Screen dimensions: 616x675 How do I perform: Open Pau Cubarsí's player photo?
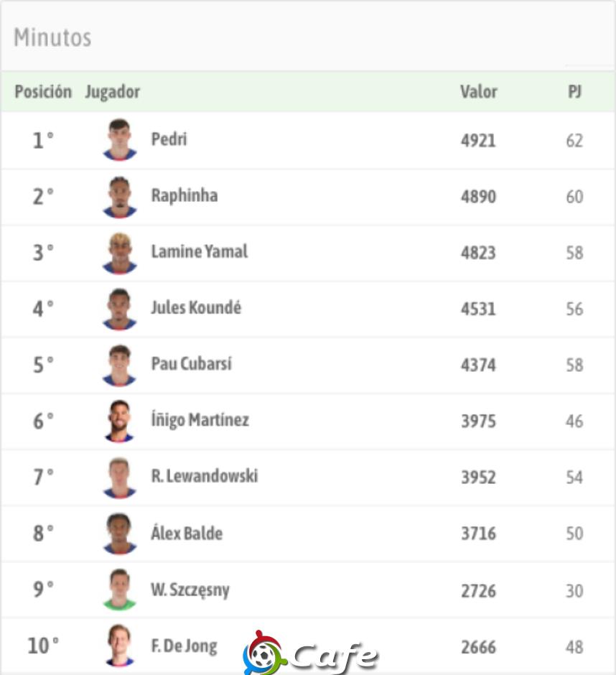(x=120, y=365)
